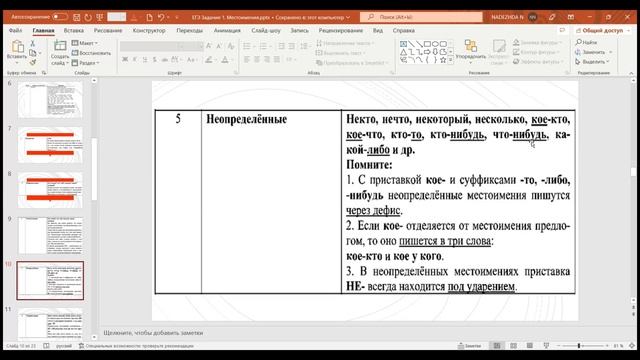Open the Рецензирование tab

tap(340, 31)
